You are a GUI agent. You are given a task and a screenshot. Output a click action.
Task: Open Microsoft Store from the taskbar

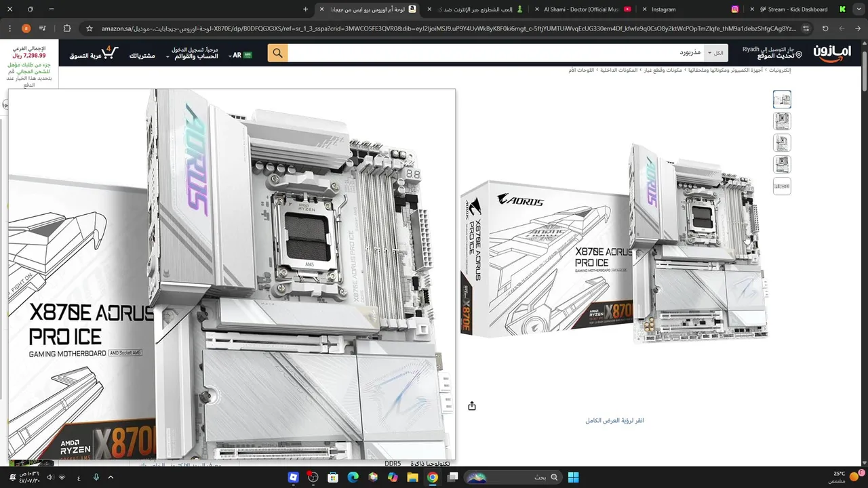tap(333, 477)
